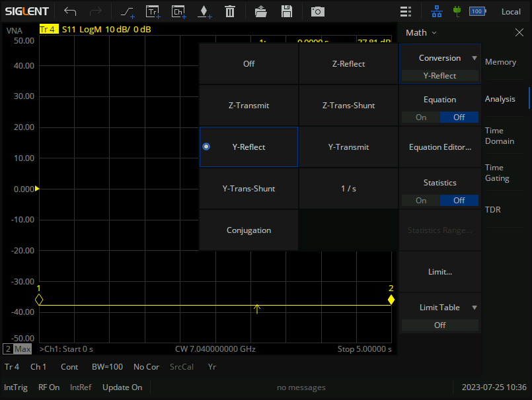The height and width of the screenshot is (400, 532).
Task: Click the LAN network status icon
Action: point(437,12)
